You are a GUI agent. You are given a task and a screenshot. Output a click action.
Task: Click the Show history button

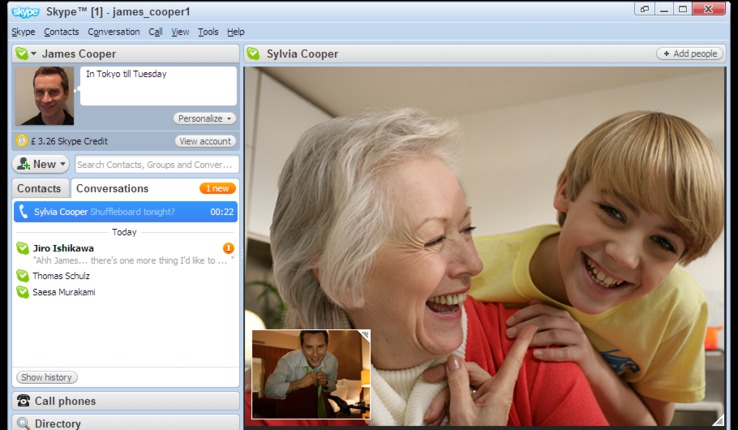tap(47, 377)
